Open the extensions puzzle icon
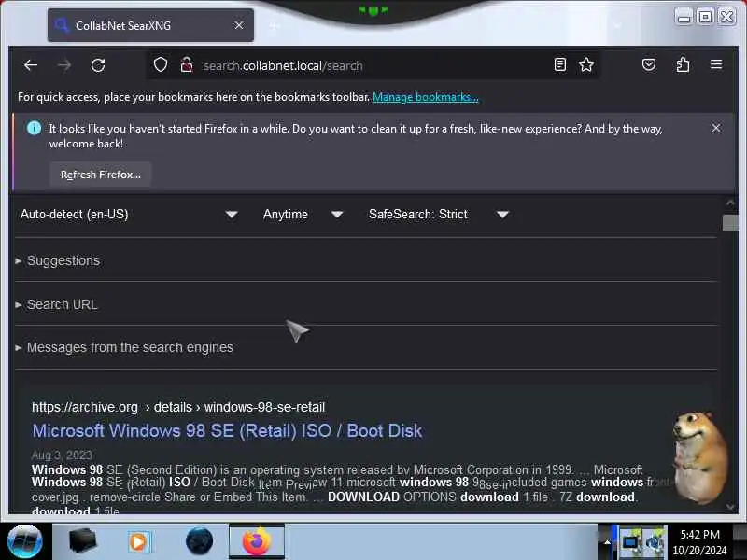Image resolution: width=747 pixels, height=560 pixels. pos(683,64)
